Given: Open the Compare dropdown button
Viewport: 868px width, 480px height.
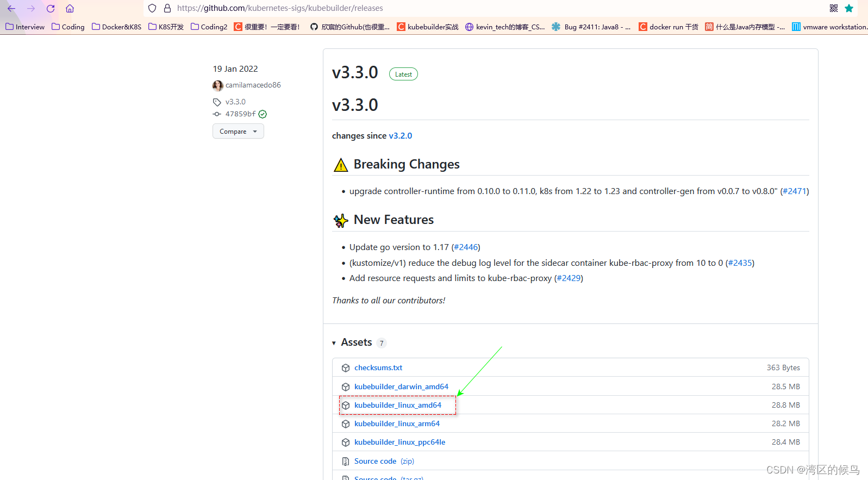Looking at the screenshot, I should click(238, 131).
